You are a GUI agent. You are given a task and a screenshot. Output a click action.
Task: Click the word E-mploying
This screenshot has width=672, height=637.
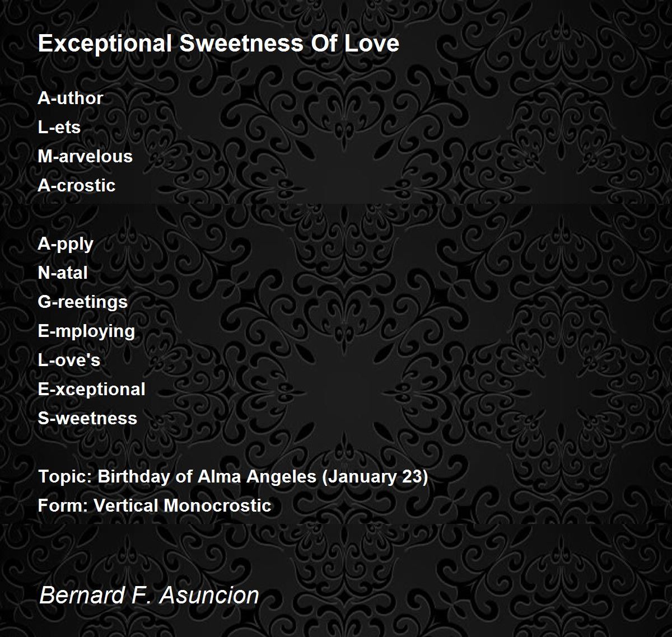(x=86, y=331)
